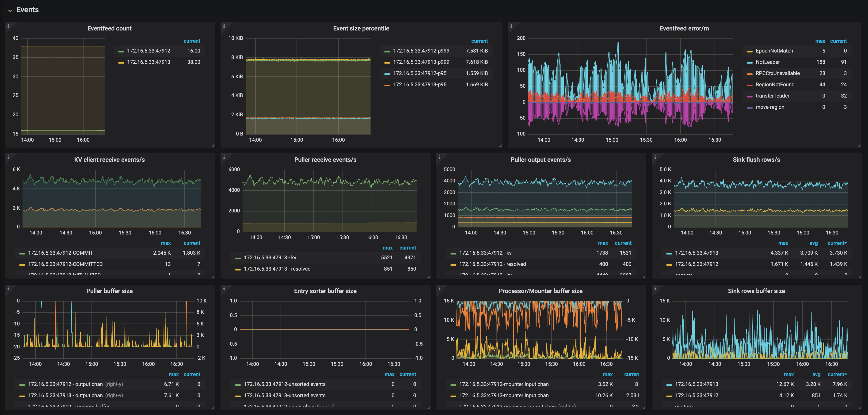Click info icon on Sink rows buffer size panel
868x415 pixels.
click(655, 288)
